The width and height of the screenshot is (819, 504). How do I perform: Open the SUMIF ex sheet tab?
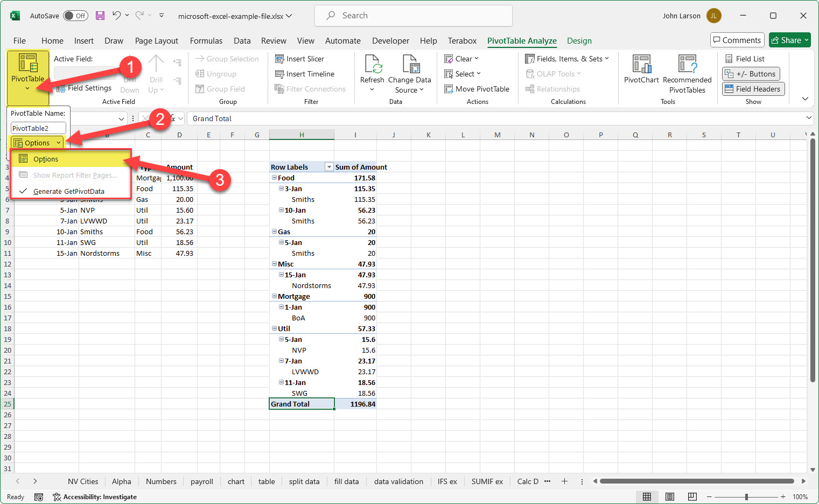click(x=487, y=481)
